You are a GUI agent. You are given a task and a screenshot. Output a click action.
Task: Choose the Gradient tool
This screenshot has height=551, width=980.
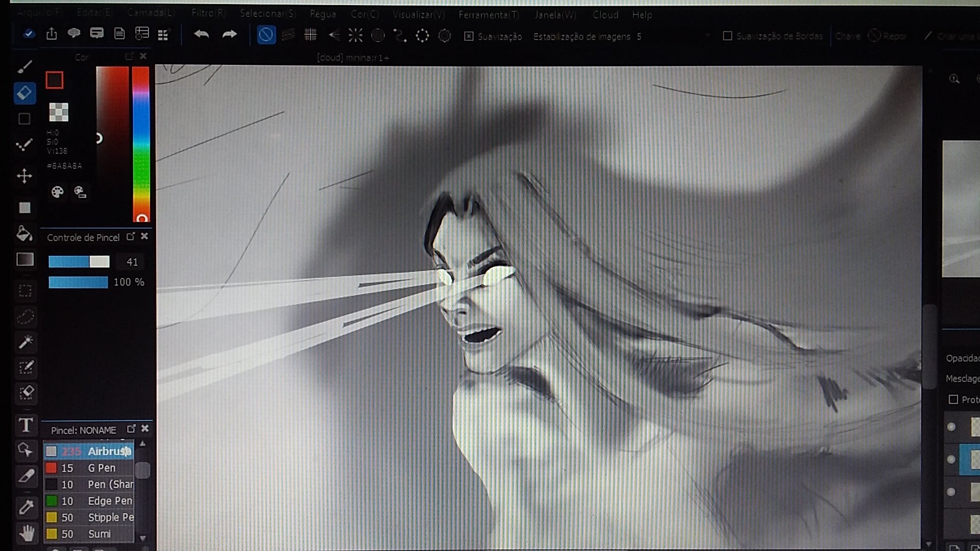(x=24, y=260)
